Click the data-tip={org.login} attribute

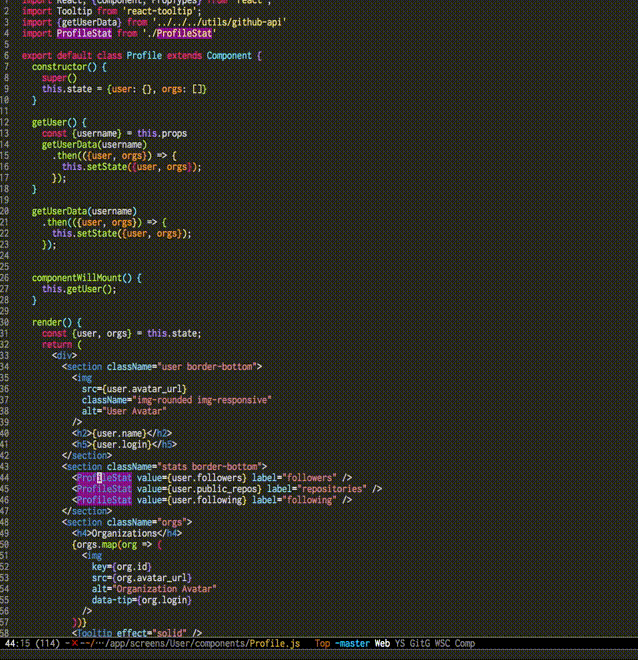(141, 599)
